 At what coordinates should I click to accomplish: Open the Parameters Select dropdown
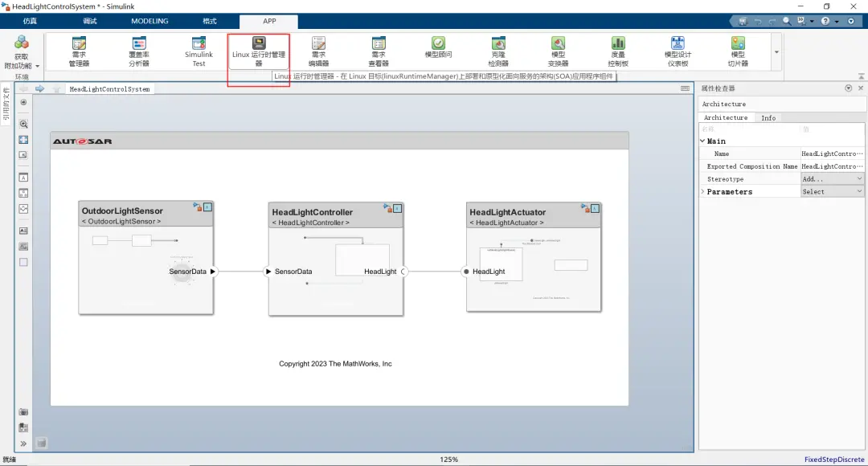[833, 191]
